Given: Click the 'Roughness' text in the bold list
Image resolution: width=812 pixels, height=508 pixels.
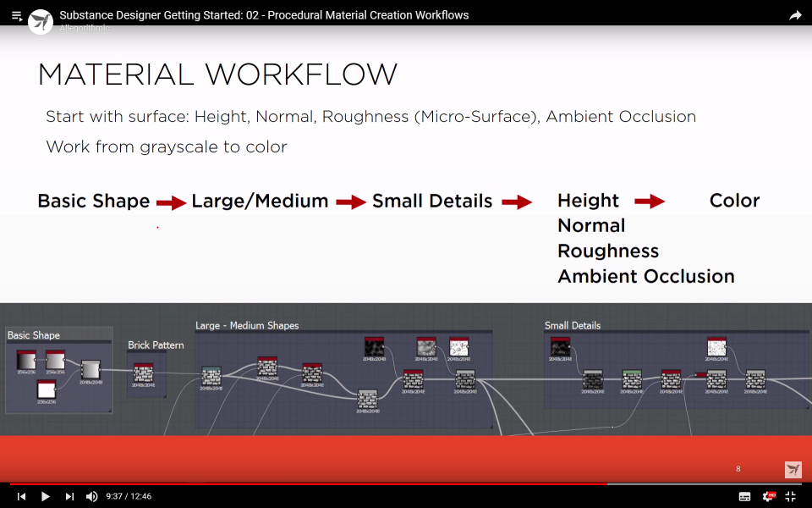Looking at the screenshot, I should pos(608,251).
